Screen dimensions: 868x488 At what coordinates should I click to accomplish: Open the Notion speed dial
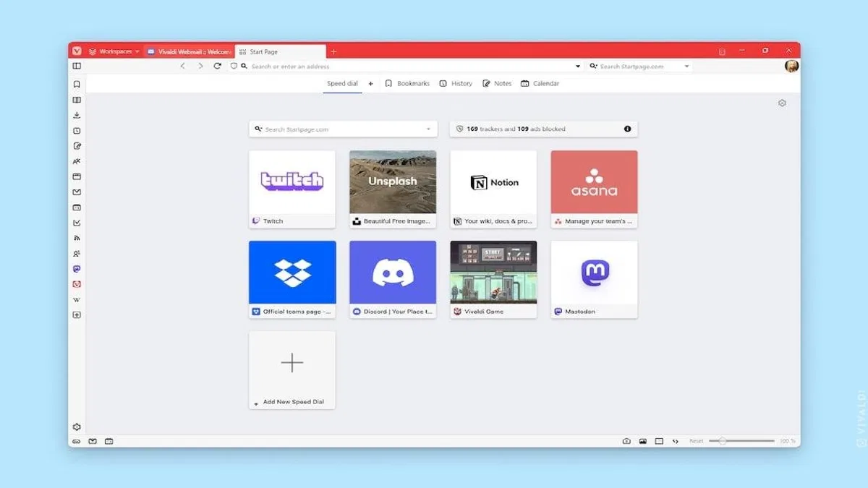pyautogui.click(x=493, y=189)
